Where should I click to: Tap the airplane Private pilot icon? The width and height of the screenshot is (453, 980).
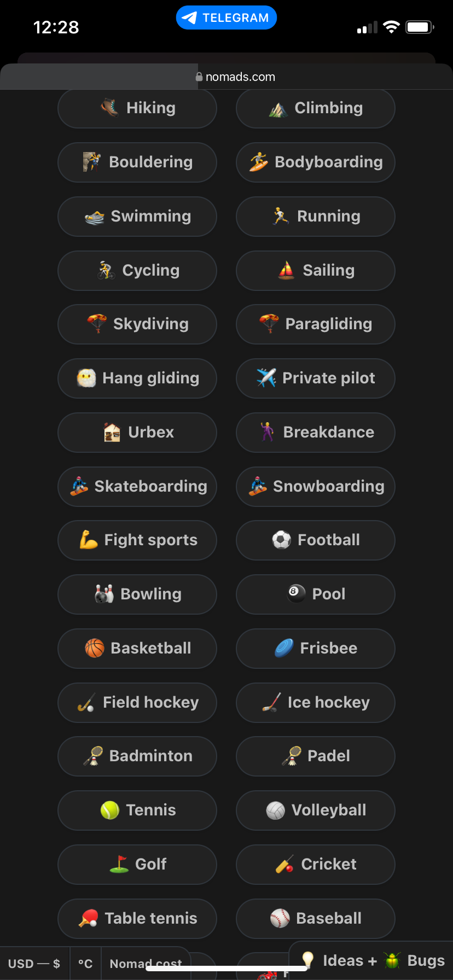click(266, 377)
